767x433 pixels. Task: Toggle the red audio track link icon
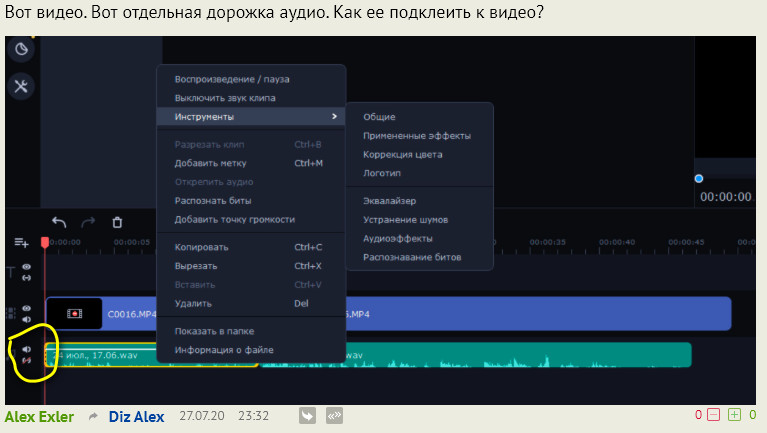tap(26, 361)
